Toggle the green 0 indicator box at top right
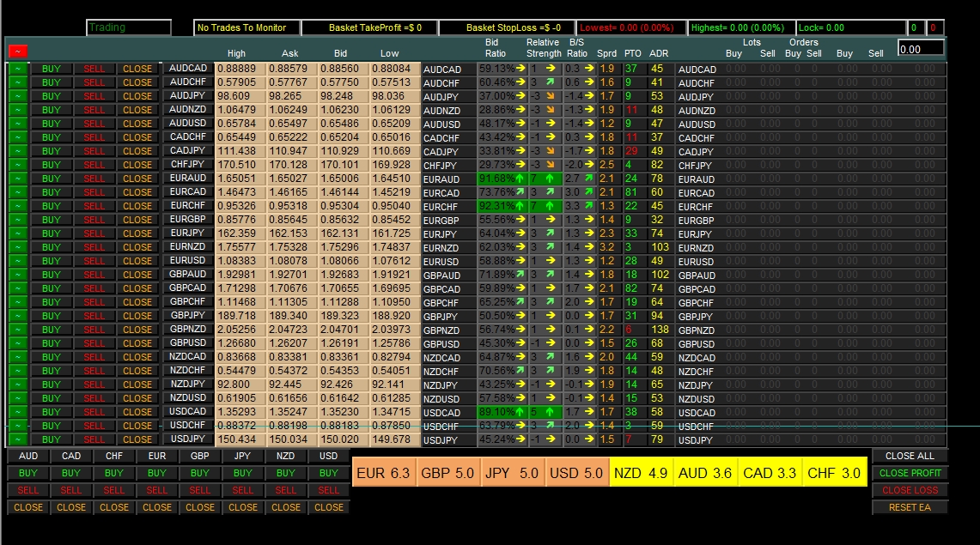The width and height of the screenshot is (980, 545). (915, 27)
